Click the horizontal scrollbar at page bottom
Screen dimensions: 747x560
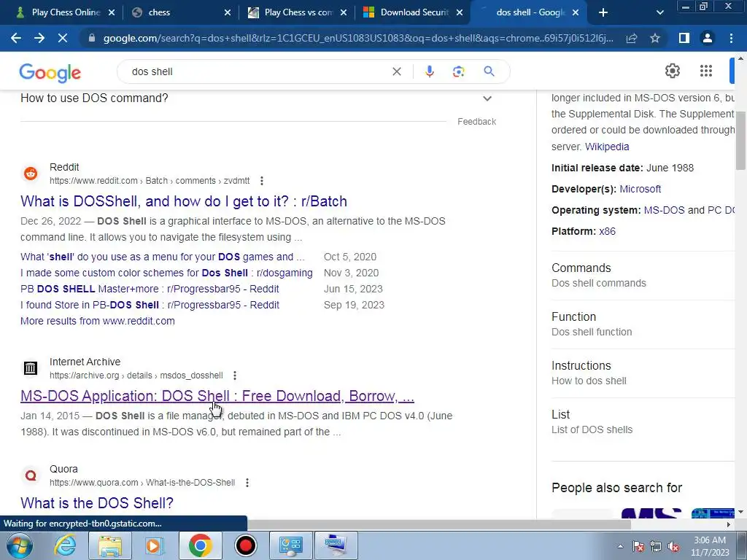click(x=438, y=524)
